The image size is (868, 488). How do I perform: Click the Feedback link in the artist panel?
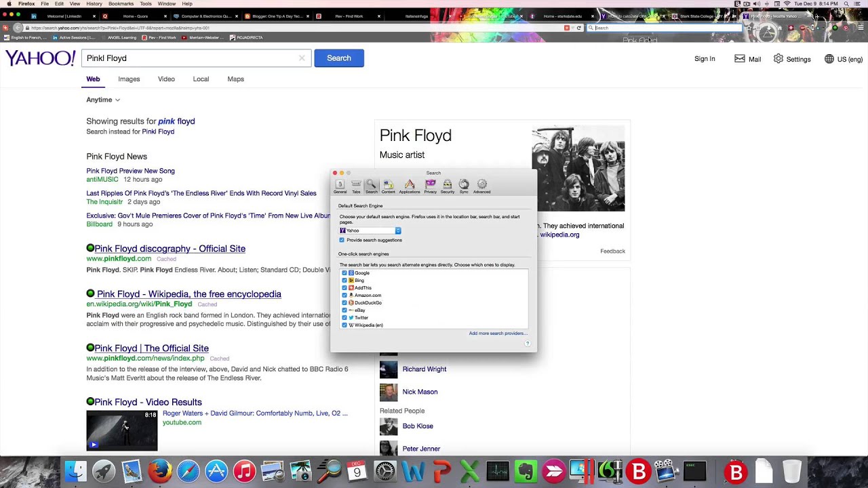[x=612, y=251]
